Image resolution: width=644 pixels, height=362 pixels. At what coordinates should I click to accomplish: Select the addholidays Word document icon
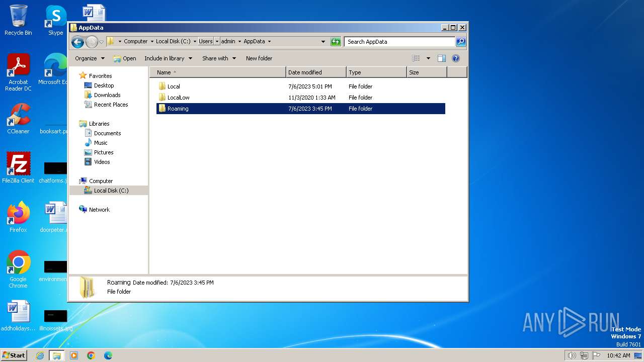(18, 316)
